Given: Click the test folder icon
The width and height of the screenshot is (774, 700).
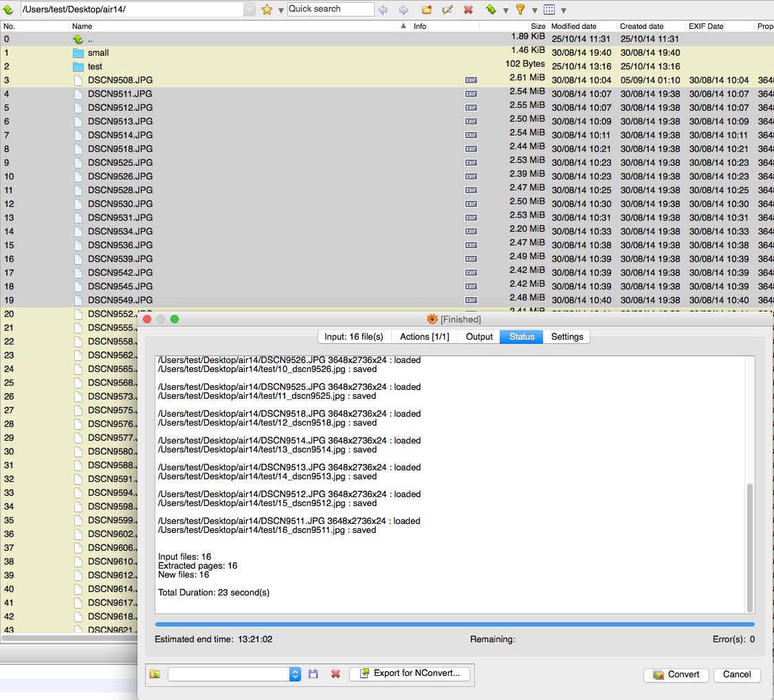Looking at the screenshot, I should [78, 67].
